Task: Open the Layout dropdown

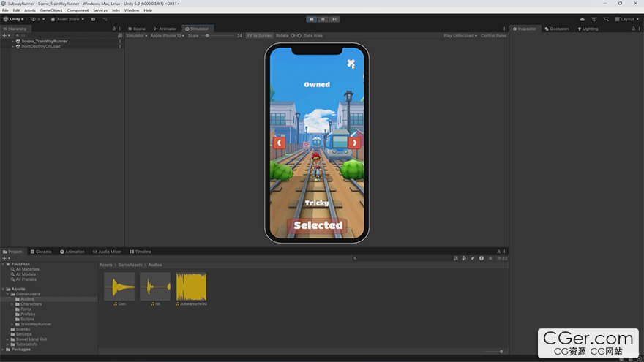Action: pyautogui.click(x=626, y=19)
